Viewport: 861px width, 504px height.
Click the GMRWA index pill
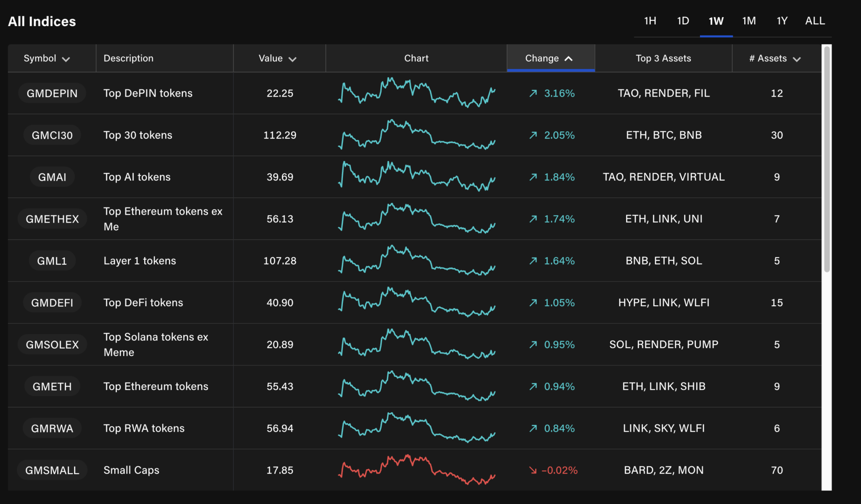point(52,428)
